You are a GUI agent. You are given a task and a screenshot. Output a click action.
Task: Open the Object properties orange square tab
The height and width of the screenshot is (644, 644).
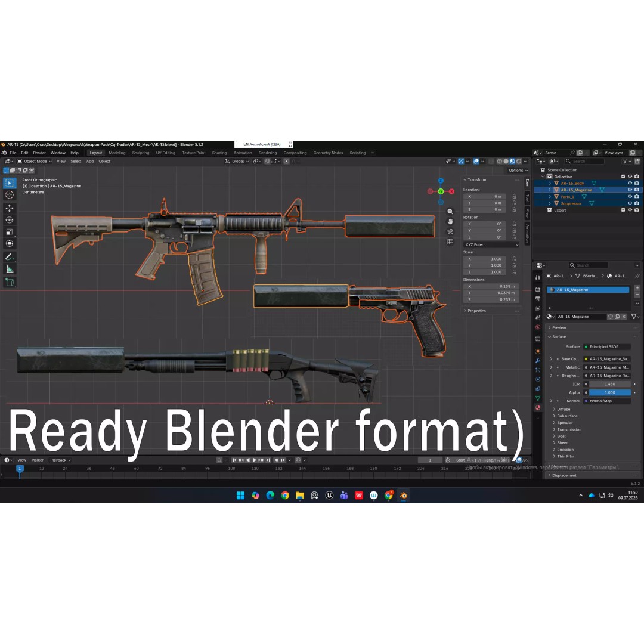point(538,351)
